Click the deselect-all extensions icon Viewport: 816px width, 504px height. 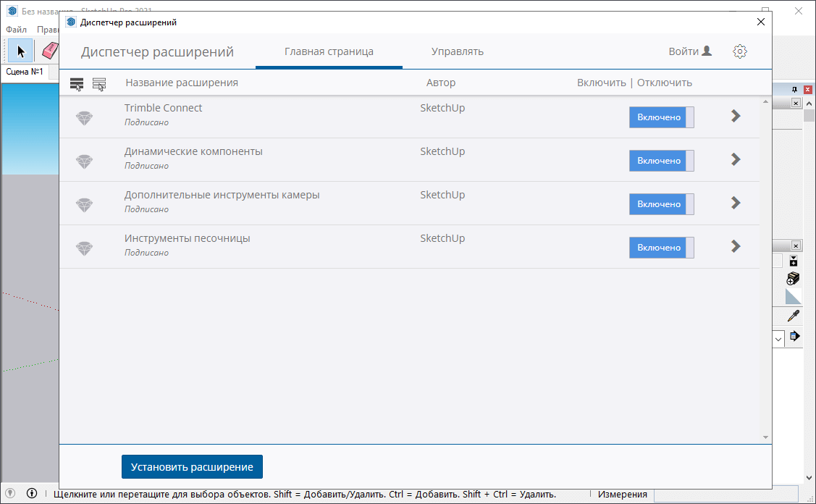(x=99, y=84)
